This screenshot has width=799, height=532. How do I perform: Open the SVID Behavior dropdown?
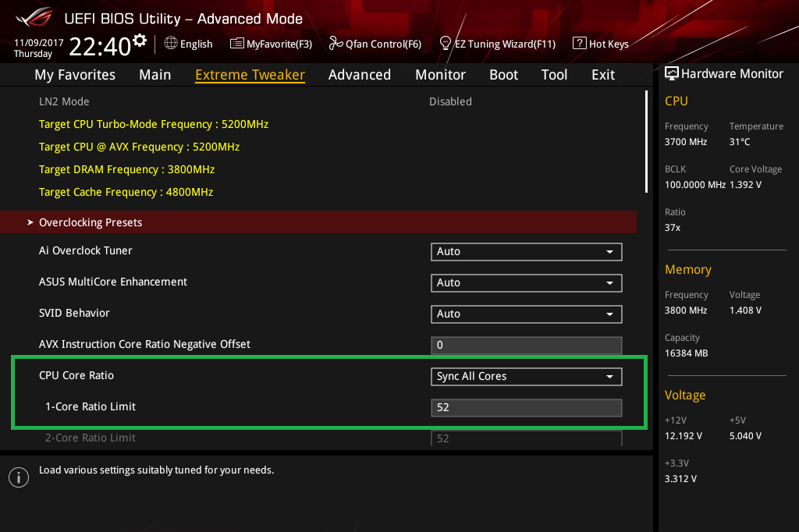(527, 314)
